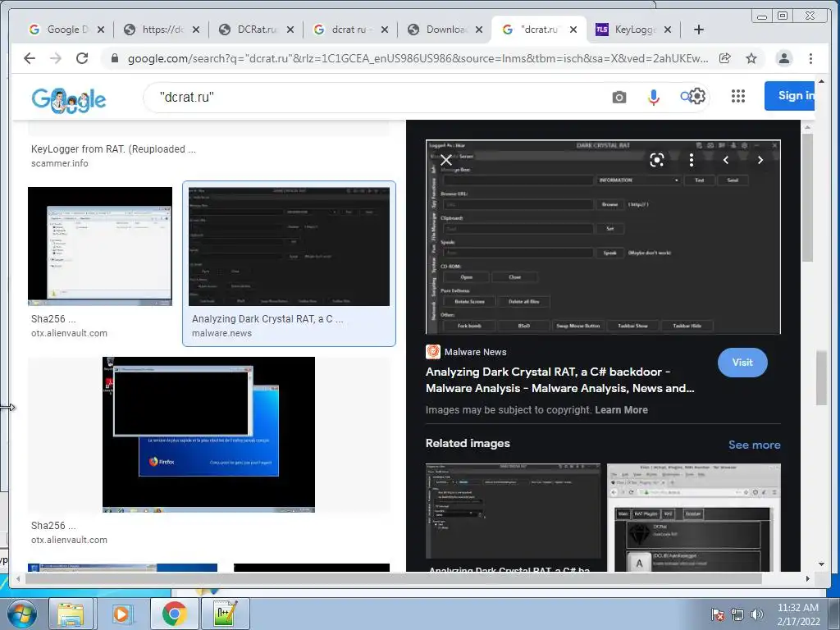Switch to the Google D tab
840x630 pixels.
pyautogui.click(x=66, y=30)
